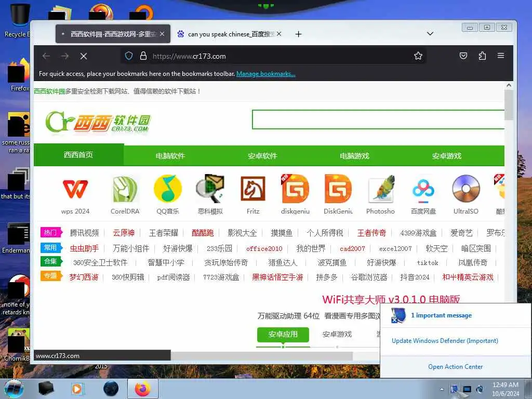This screenshot has height=399, width=532.
Task: Open the 云原神 red link
Action: (x=124, y=233)
